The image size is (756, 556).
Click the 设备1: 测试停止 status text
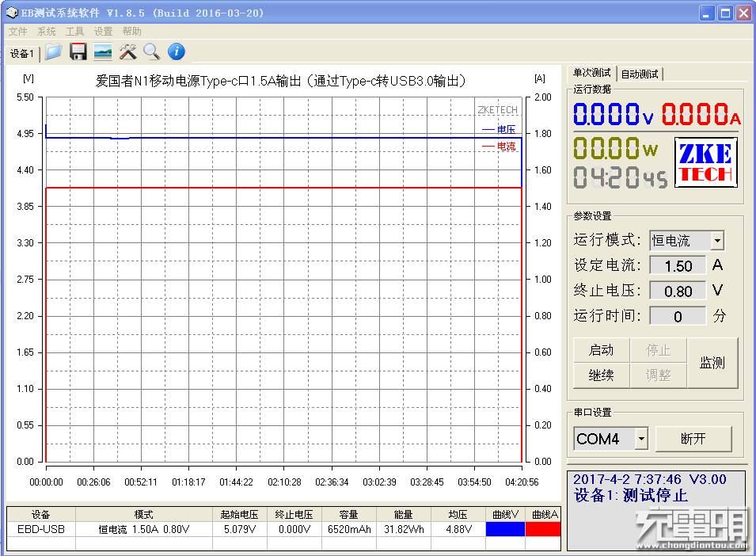coord(631,495)
